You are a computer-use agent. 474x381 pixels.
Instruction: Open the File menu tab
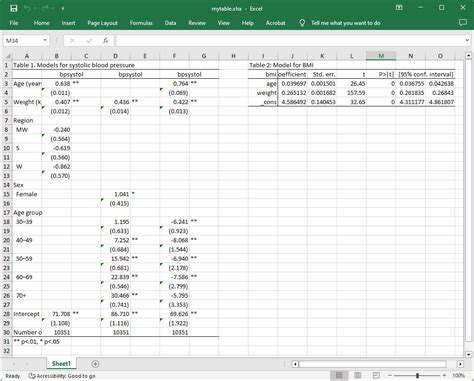tap(14, 23)
